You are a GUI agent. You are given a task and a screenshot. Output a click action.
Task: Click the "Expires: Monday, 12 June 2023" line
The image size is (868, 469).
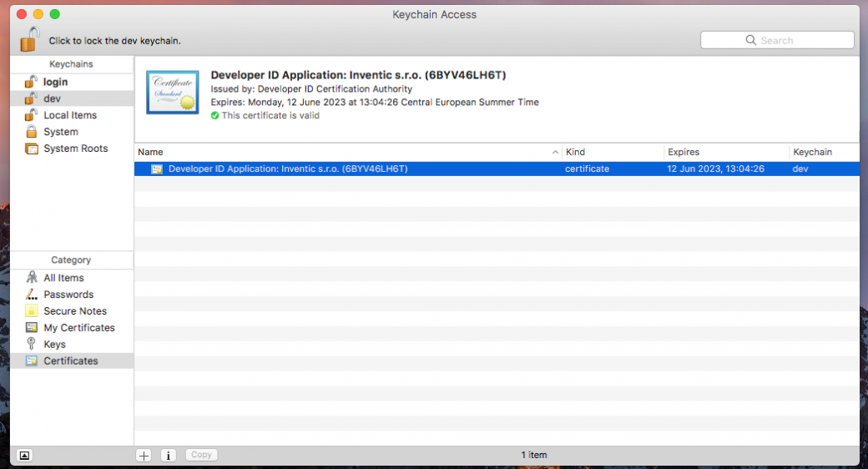pyautogui.click(x=374, y=103)
